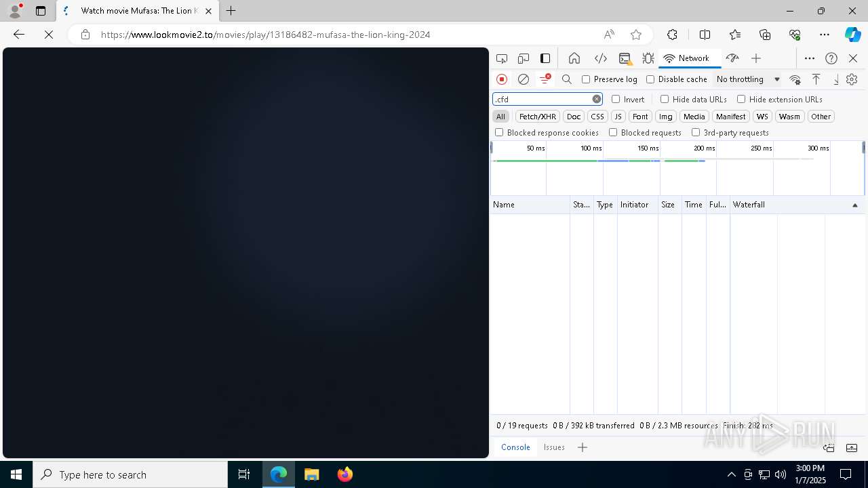This screenshot has height=488, width=868.
Task: Open the Elements panel code icon
Action: tap(600, 58)
